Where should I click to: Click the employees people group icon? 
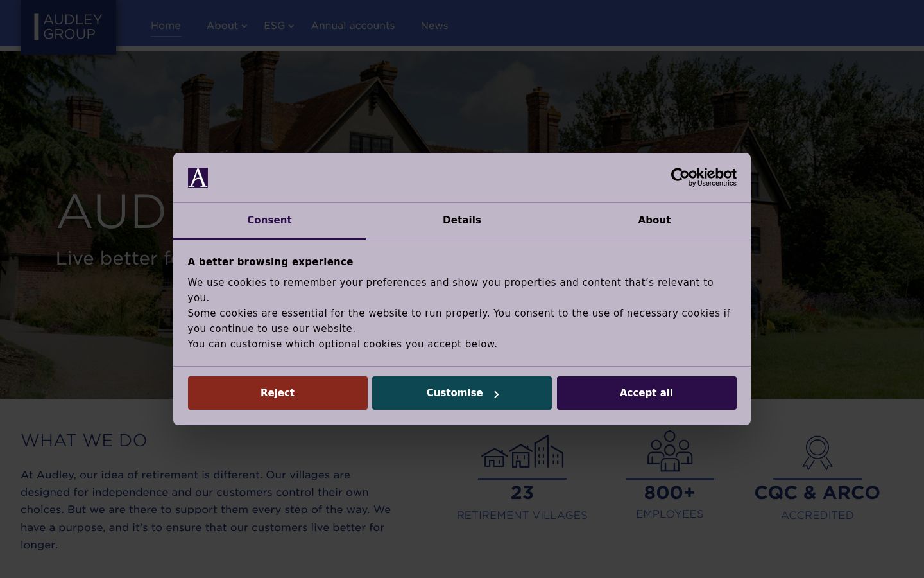pos(669,451)
